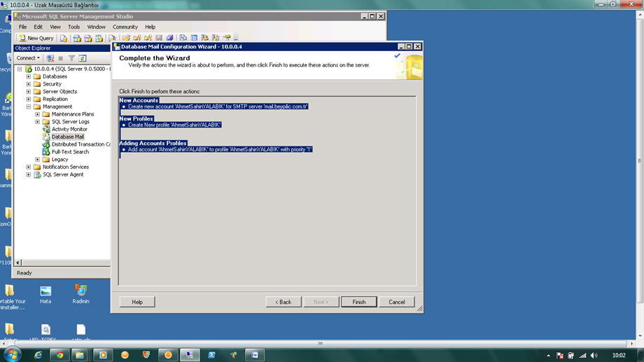This screenshot has width=644, height=362.
Task: Click the 'Add account' priority action line
Action: (220, 150)
